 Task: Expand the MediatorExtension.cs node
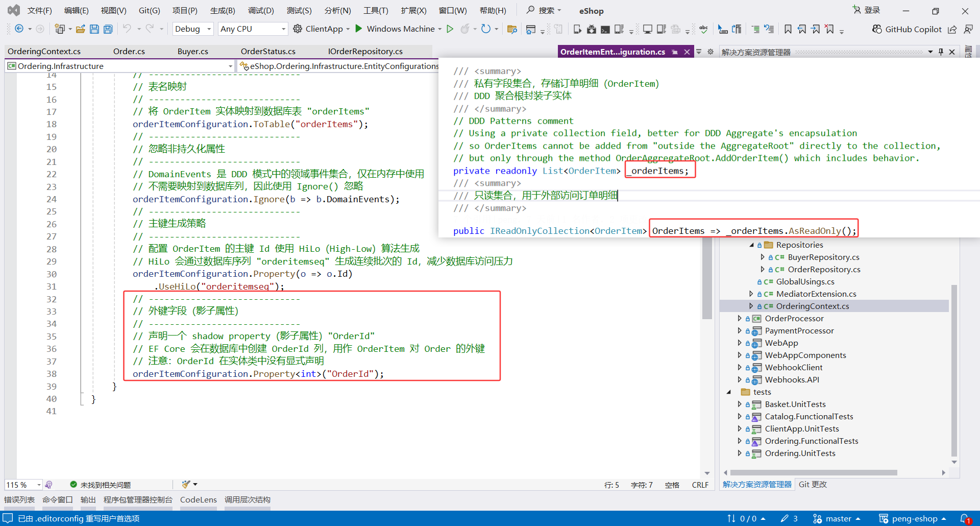tap(751, 294)
